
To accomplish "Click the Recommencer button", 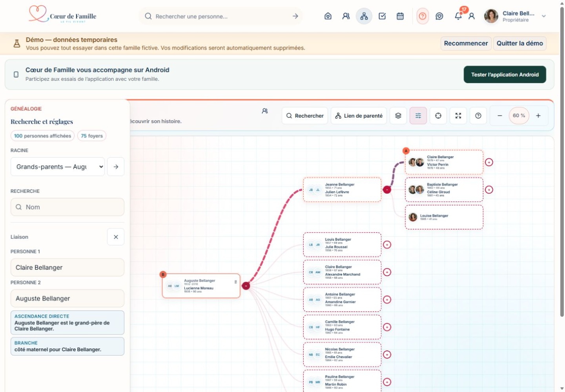I will (466, 43).
